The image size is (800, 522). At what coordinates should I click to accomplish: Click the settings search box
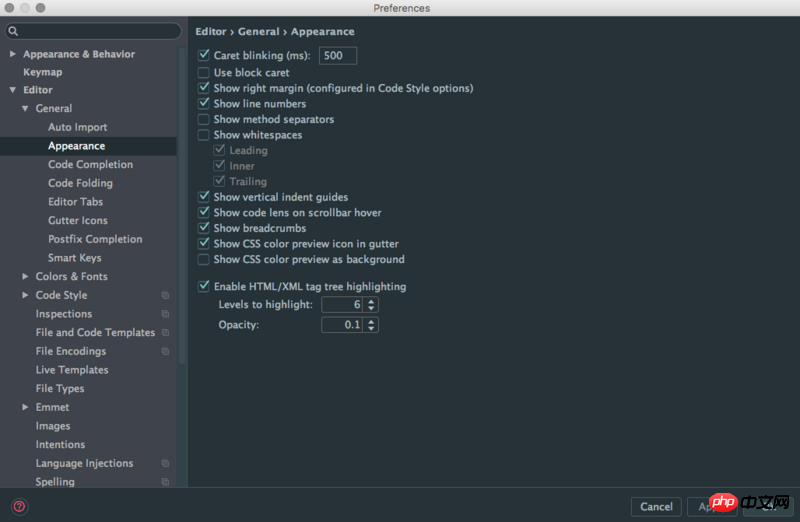(93, 31)
